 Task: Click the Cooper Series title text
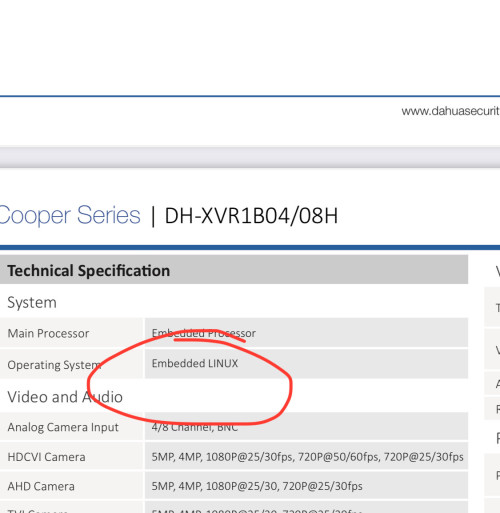click(70, 215)
